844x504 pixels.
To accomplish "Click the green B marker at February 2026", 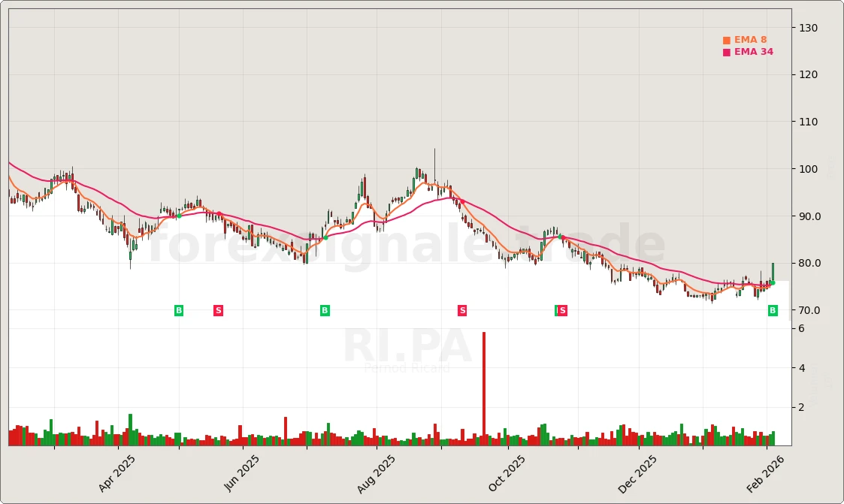I will (x=771, y=310).
